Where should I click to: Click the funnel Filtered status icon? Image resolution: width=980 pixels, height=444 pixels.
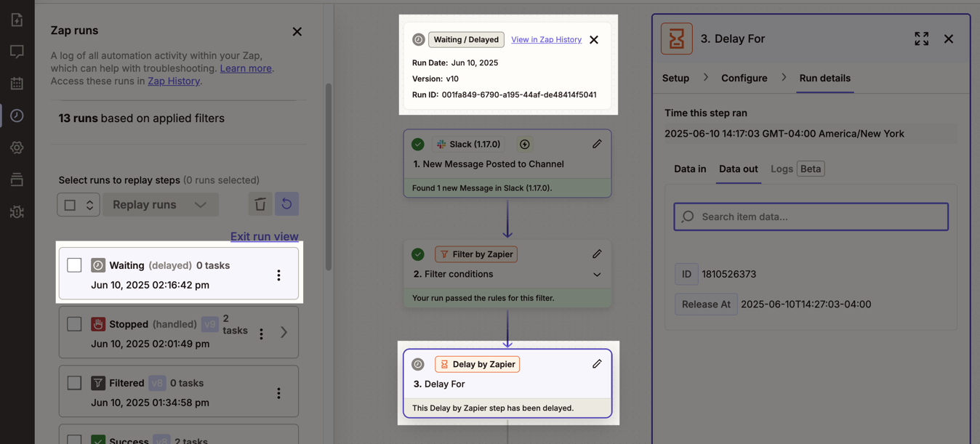coord(98,383)
